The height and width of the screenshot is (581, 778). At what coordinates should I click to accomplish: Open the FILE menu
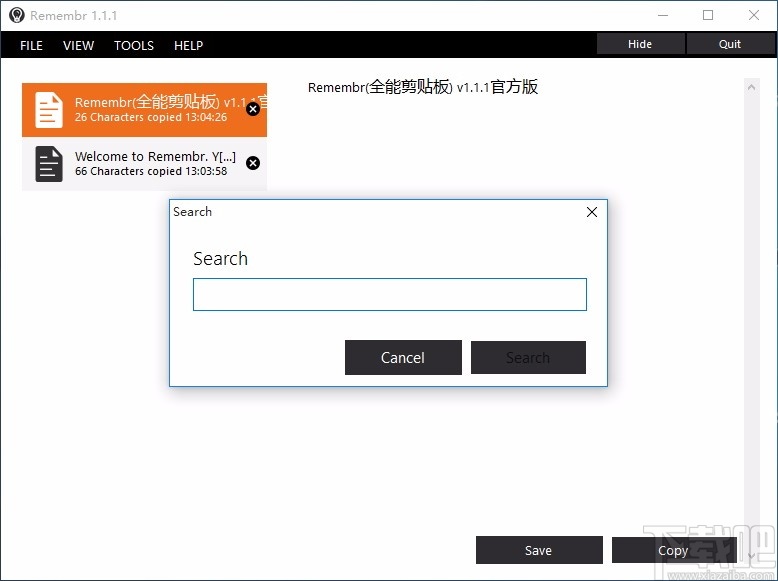[x=31, y=46]
